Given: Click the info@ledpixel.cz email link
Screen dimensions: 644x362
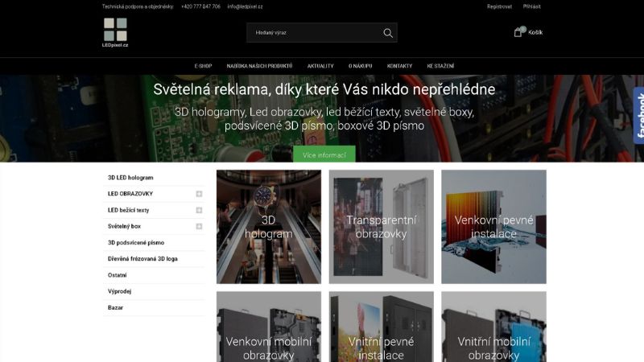Looking at the screenshot, I should (x=245, y=6).
